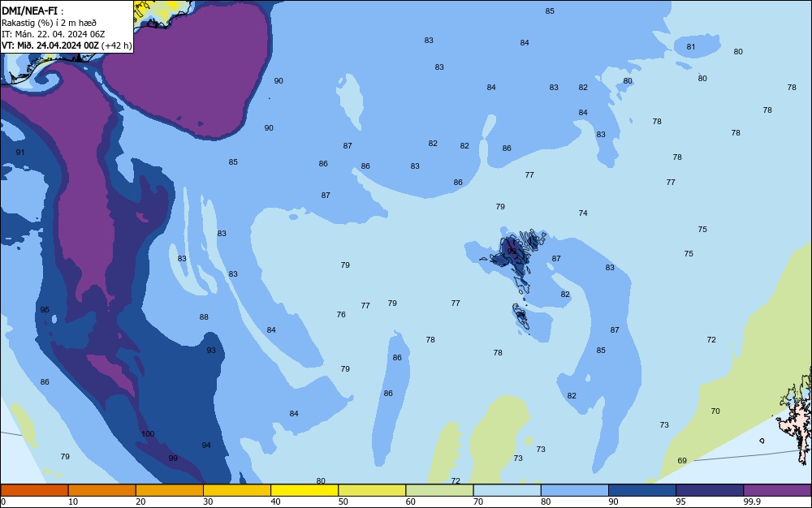Screen dimensions: 812x508
Task: Click the legend label '50'
Action: pyautogui.click(x=343, y=502)
